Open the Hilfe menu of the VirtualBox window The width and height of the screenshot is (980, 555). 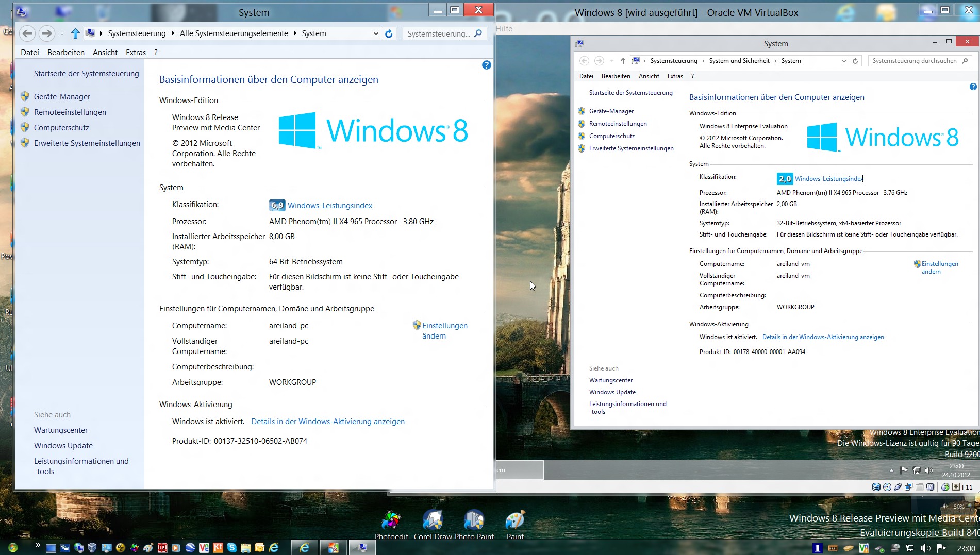click(505, 29)
